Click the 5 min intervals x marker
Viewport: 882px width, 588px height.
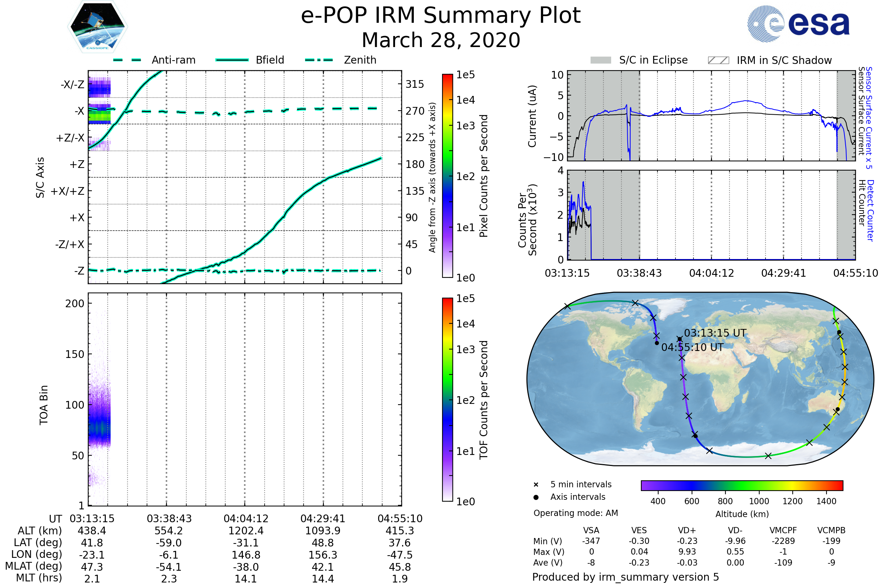pyautogui.click(x=536, y=485)
